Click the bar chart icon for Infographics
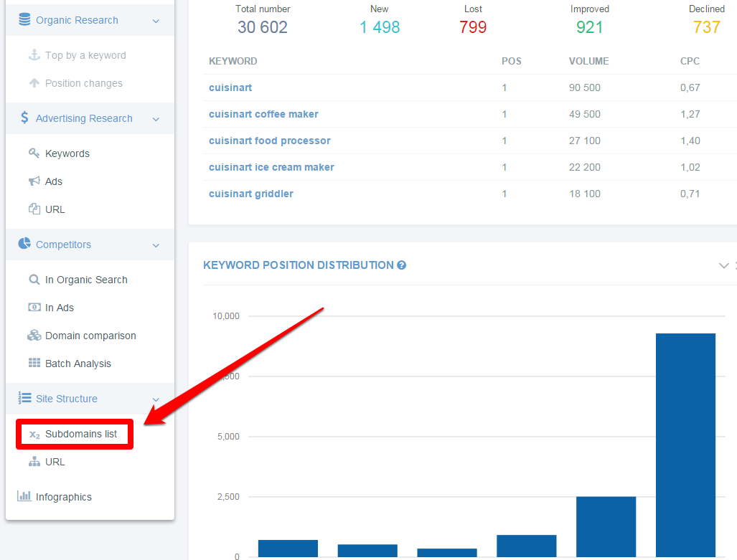The height and width of the screenshot is (560, 737). click(x=24, y=496)
